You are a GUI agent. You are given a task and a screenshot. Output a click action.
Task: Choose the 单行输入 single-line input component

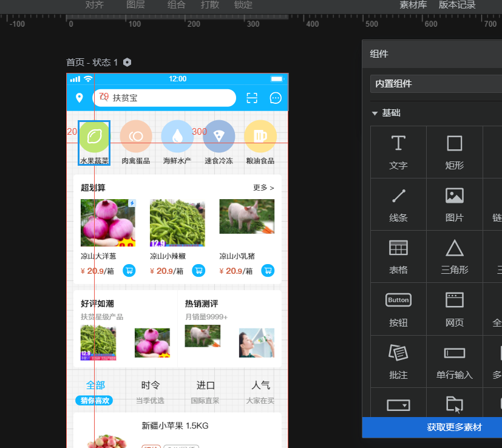[454, 362]
